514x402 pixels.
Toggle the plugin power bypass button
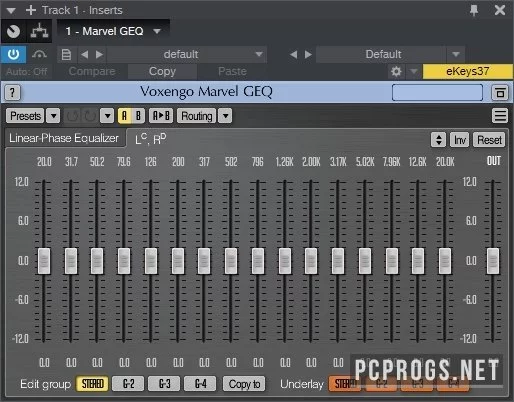tap(13, 54)
